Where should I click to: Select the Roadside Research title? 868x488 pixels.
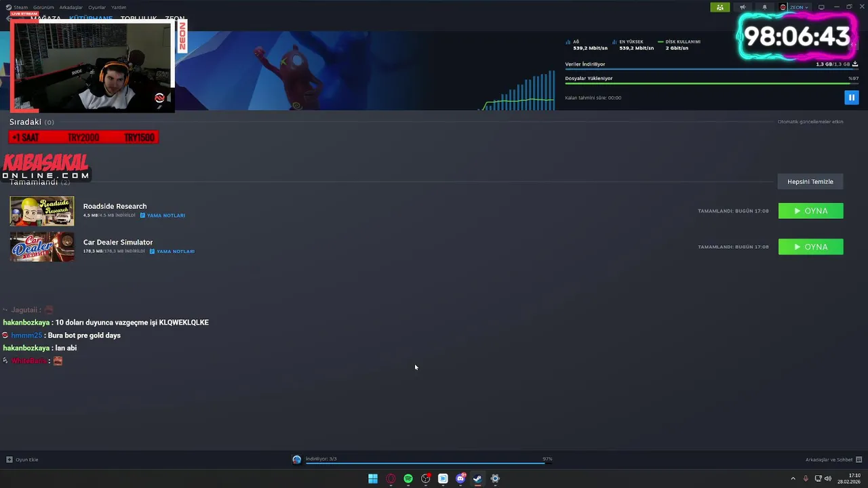tap(115, 206)
